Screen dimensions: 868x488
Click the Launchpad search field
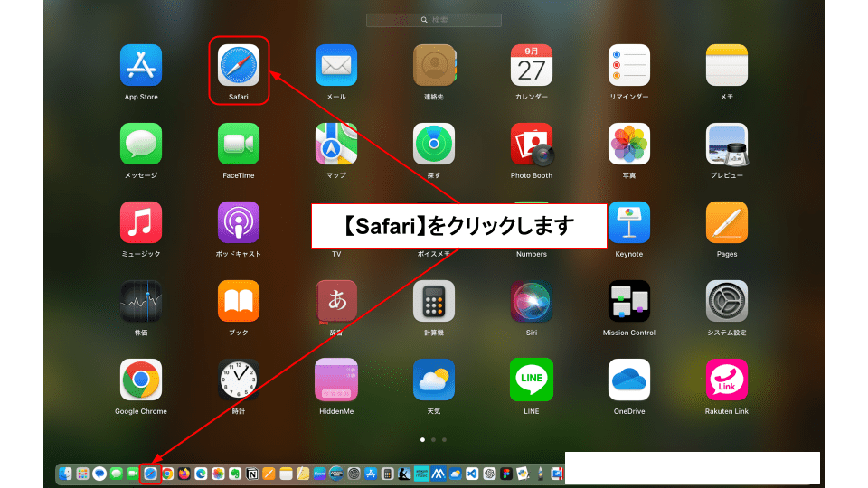434,20
